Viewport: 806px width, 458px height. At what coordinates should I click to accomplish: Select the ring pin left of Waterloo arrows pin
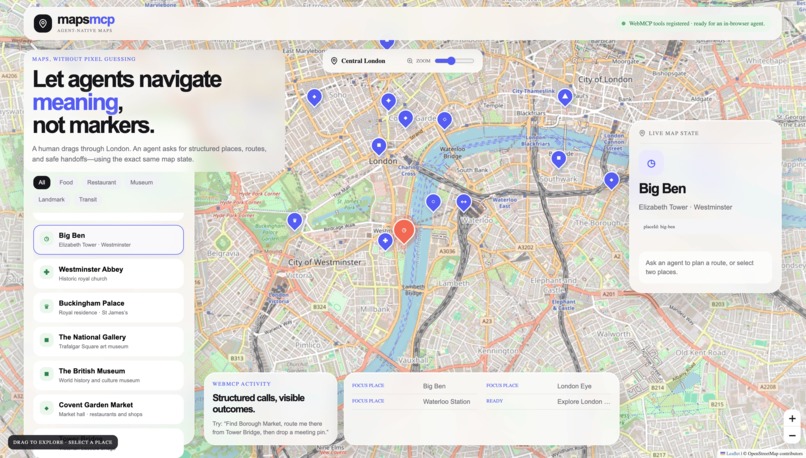coord(433,203)
